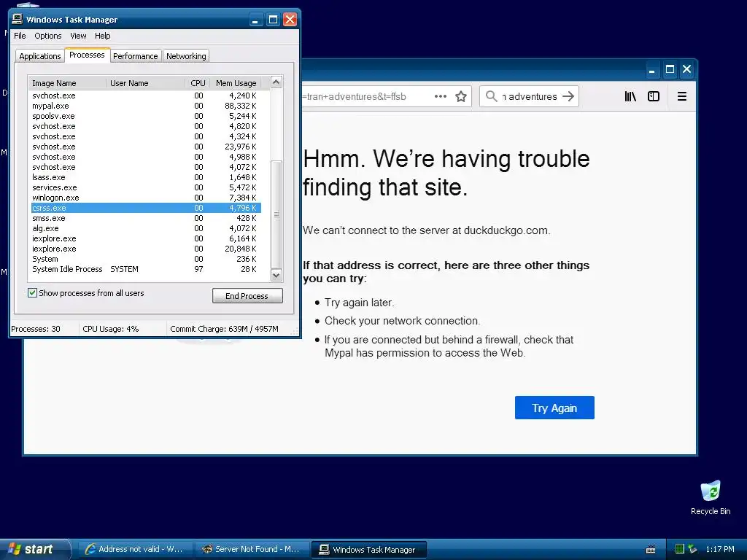Select the svchost.exe row using 23,976 K
This screenshot has width=747, height=560.
(x=145, y=147)
